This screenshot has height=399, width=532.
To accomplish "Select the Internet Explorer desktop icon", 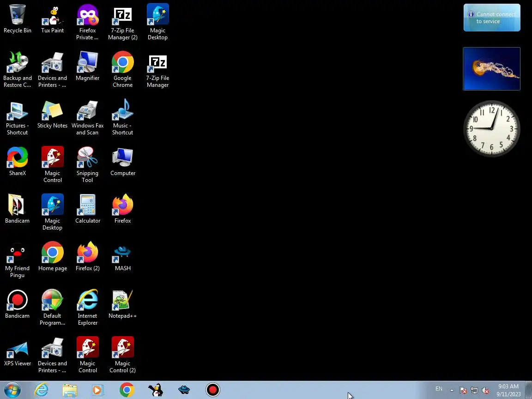I will pos(88,308).
